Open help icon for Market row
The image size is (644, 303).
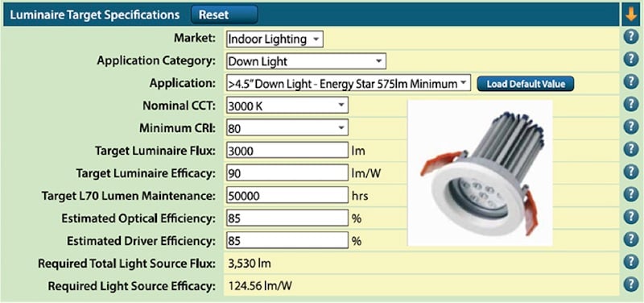[631, 37]
